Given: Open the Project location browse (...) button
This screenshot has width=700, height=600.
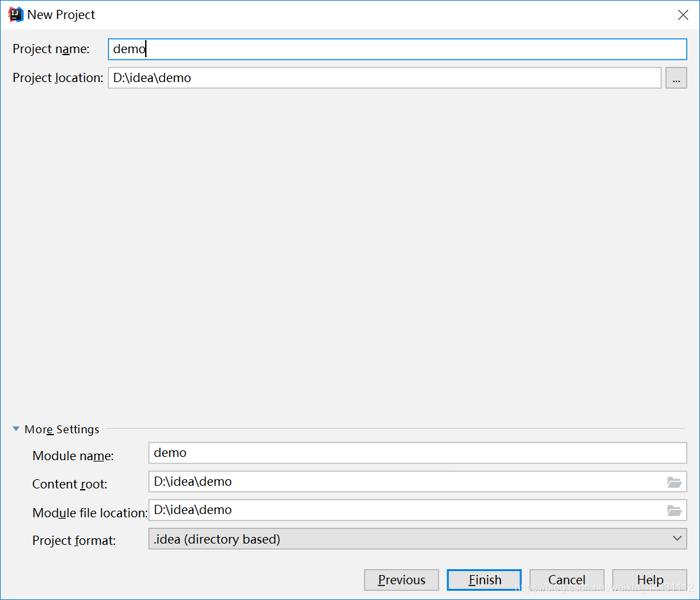Looking at the screenshot, I should click(676, 77).
